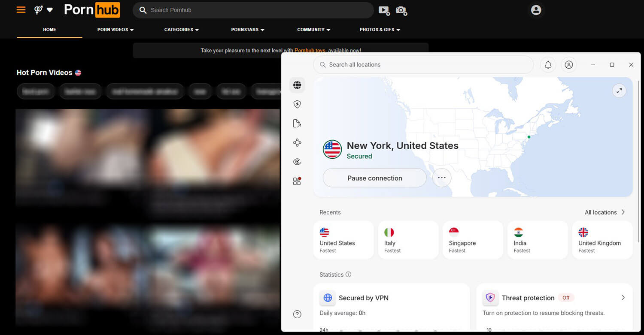Maximize the VPN app window
Image resolution: width=644 pixels, height=335 pixels.
[612, 65]
